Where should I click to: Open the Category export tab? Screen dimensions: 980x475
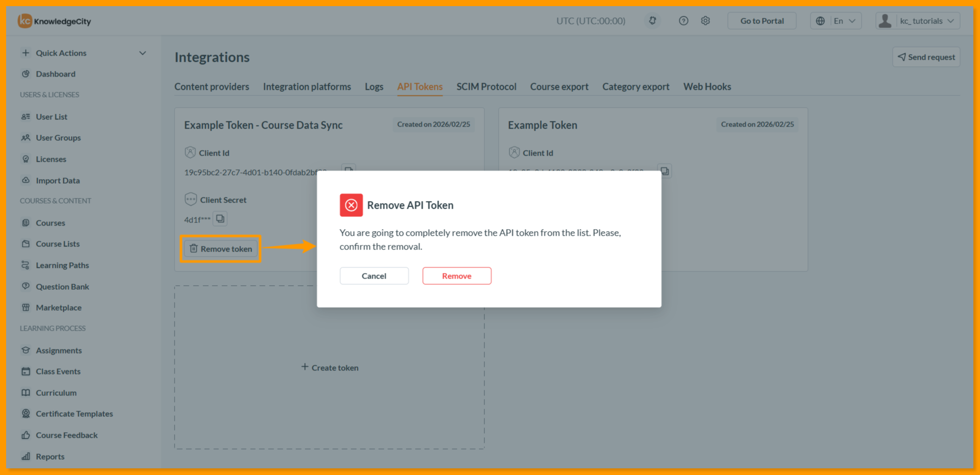pos(636,87)
